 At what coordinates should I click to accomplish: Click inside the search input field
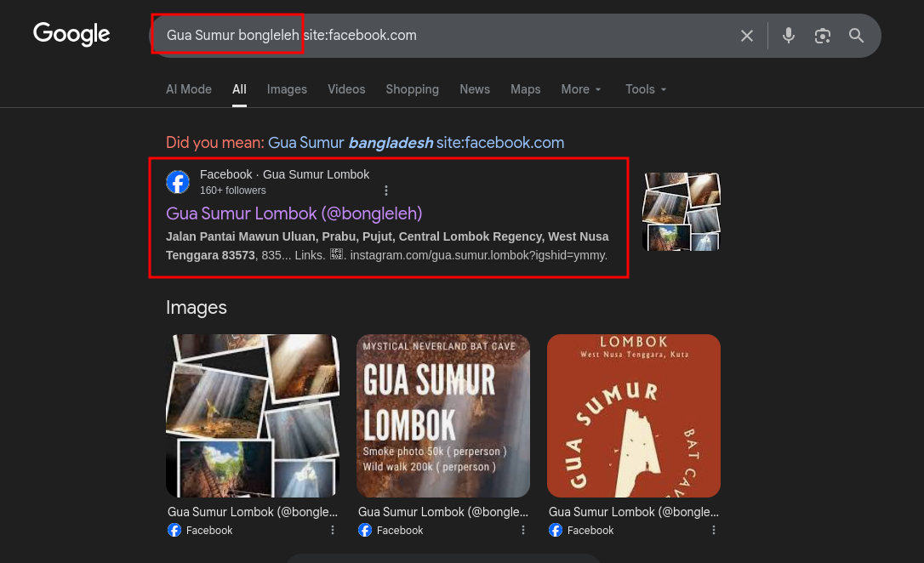pyautogui.click(x=425, y=36)
